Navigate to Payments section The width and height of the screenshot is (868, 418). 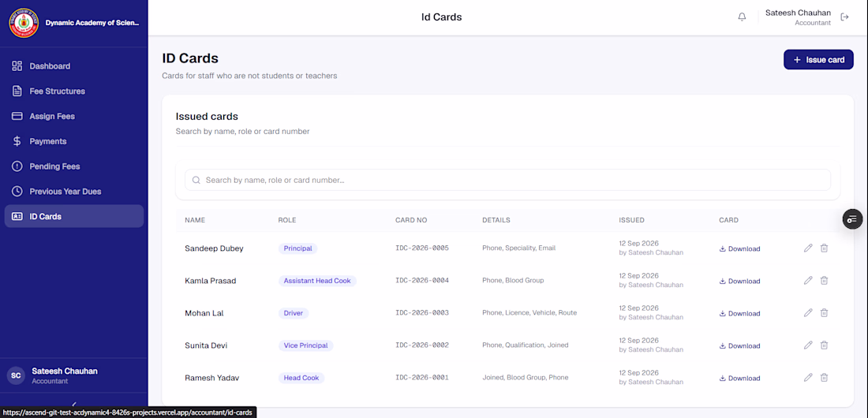click(x=73, y=141)
